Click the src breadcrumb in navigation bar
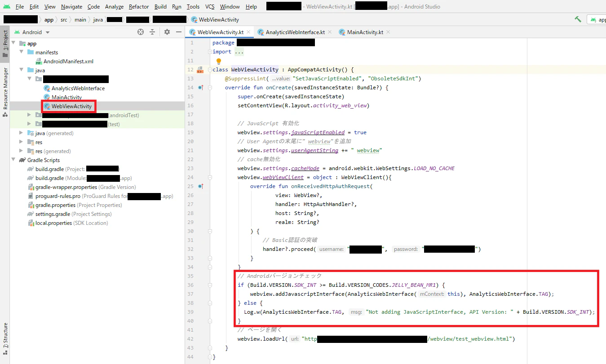 click(x=64, y=19)
